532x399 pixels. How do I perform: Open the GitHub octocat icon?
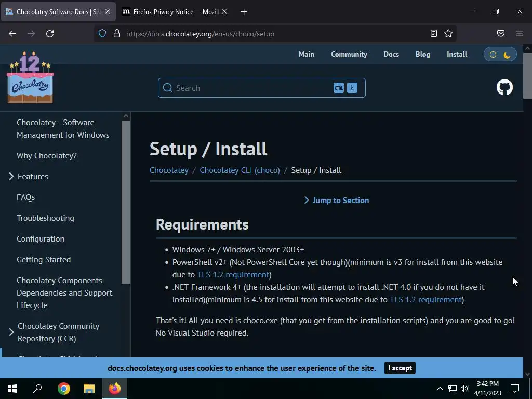(504, 87)
